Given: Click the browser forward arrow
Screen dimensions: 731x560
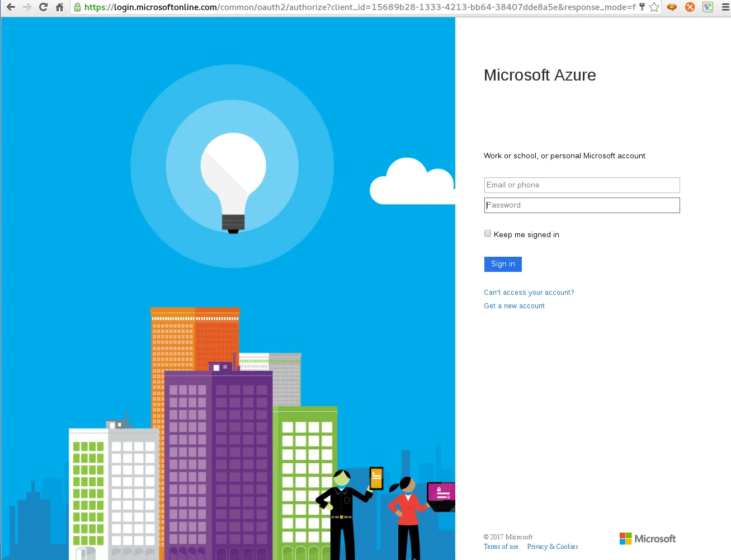Looking at the screenshot, I should (27, 7).
